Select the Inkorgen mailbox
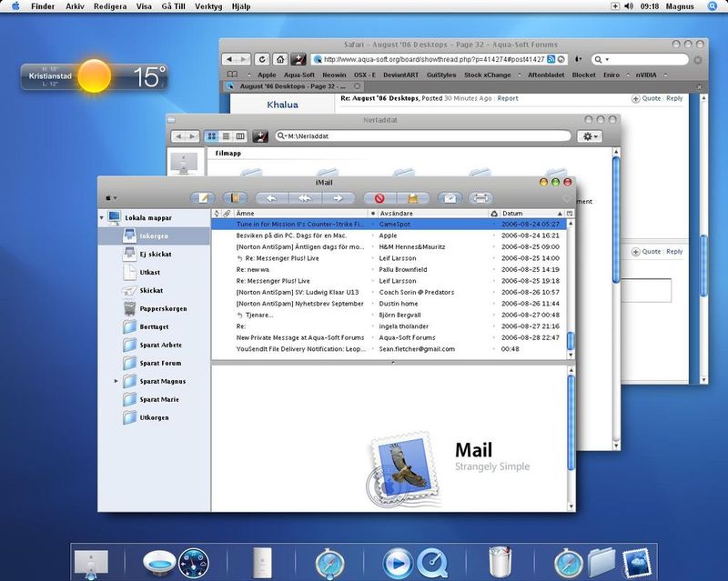728x581 pixels. [154, 235]
